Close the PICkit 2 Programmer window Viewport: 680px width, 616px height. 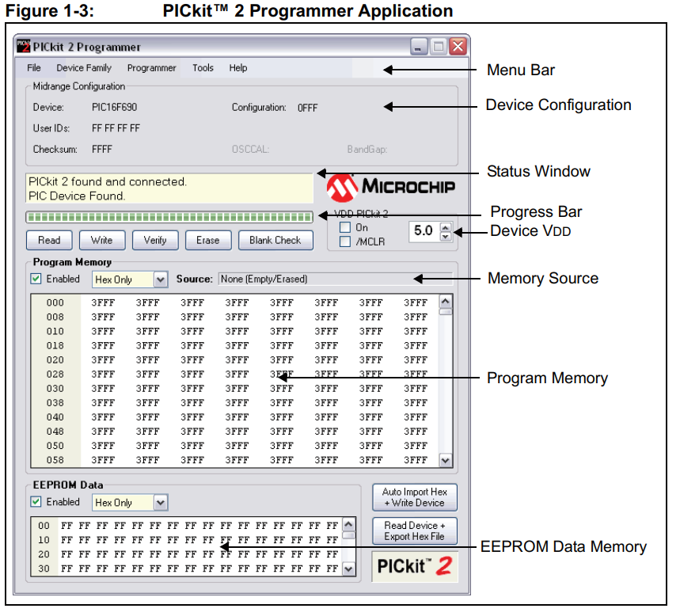pos(458,47)
